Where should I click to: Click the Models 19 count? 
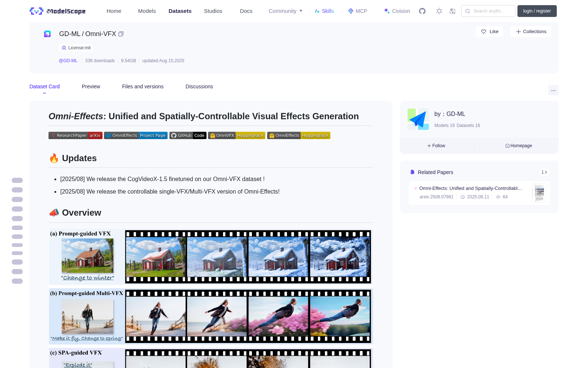coord(444,125)
